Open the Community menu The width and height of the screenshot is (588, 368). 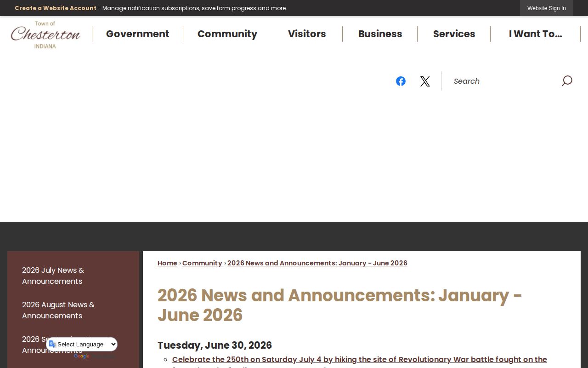coord(227,34)
